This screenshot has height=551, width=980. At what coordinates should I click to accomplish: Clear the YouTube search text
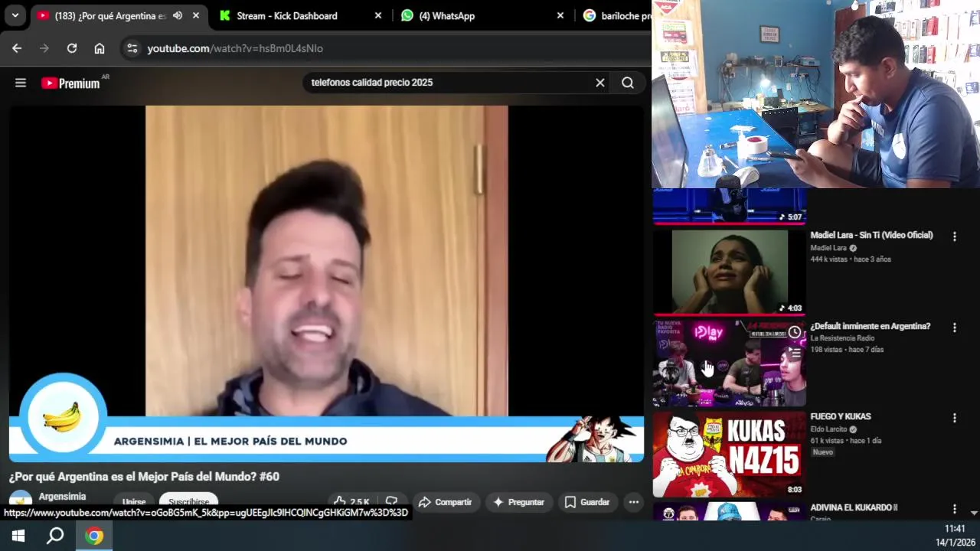pos(600,83)
